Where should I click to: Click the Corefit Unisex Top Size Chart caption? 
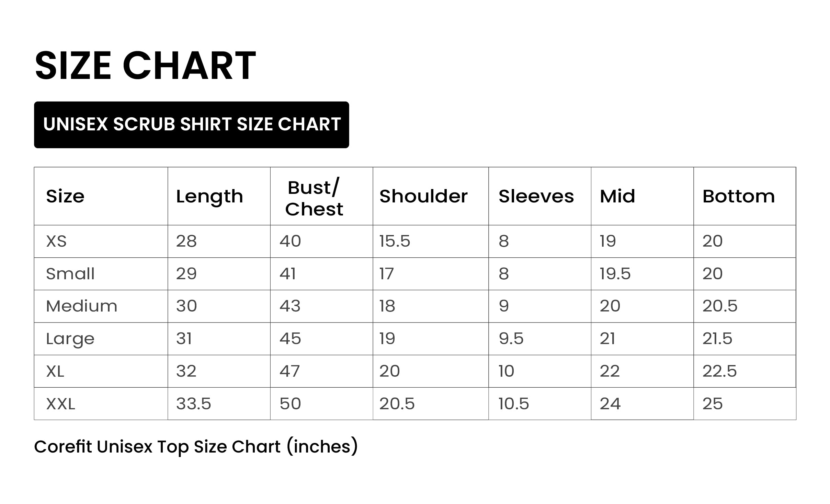[x=196, y=447]
